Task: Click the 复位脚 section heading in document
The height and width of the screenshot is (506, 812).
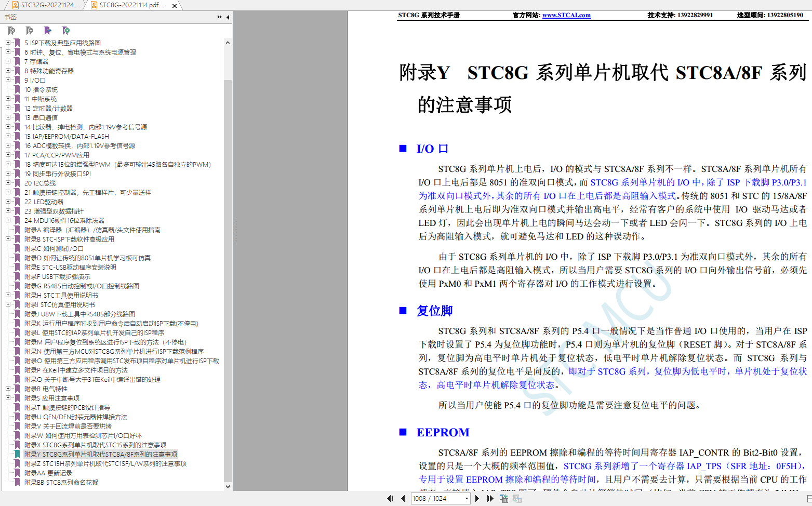Action: point(434,311)
